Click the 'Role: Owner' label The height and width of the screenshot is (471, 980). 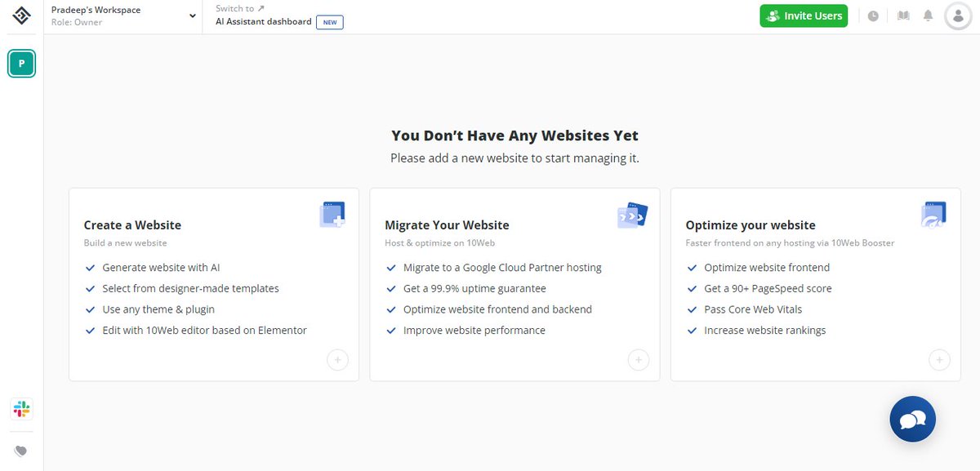(77, 23)
